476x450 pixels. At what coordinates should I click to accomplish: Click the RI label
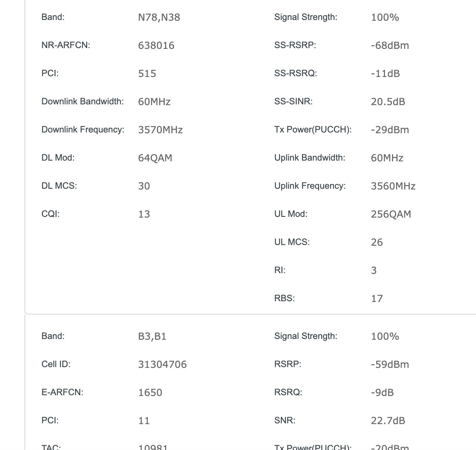coord(280,270)
